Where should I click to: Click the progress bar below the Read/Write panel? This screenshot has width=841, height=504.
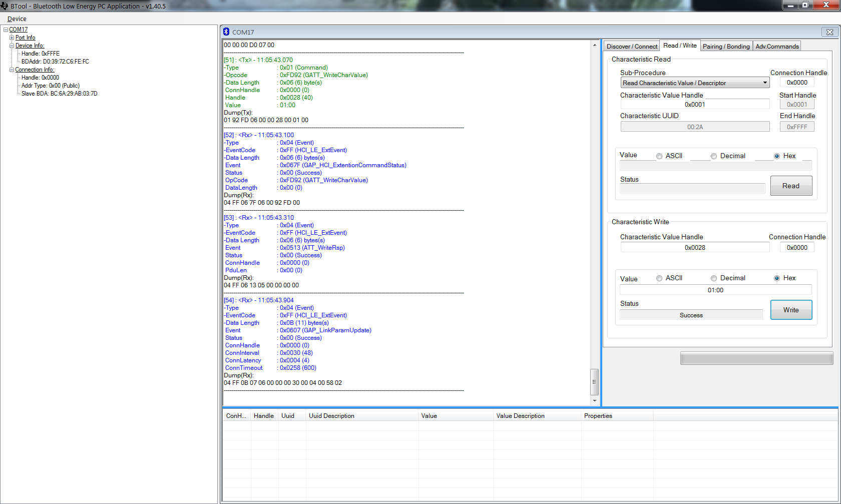coord(756,358)
